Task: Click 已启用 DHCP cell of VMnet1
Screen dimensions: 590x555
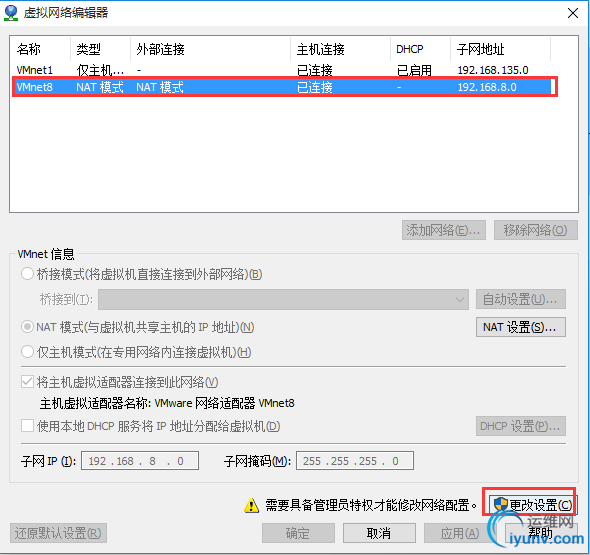Action: pos(414,70)
